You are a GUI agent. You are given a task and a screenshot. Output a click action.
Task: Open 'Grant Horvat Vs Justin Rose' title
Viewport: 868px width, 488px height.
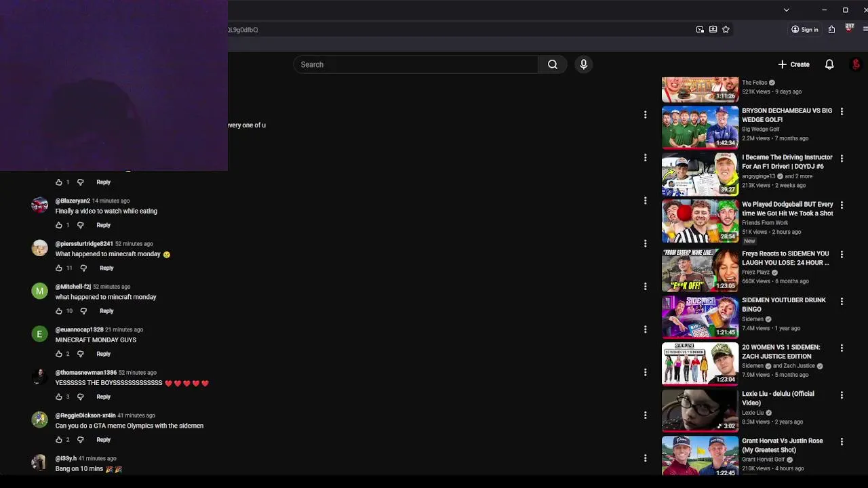782,445
